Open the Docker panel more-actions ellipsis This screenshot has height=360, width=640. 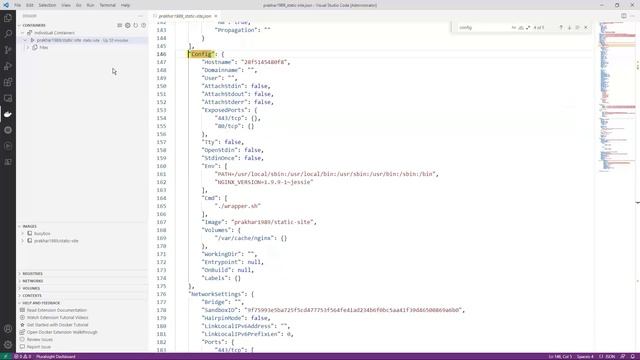[140, 16]
